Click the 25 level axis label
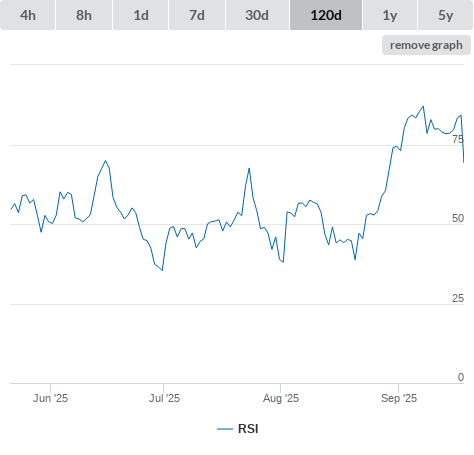Image resolution: width=474 pixels, height=455 pixels. (458, 298)
